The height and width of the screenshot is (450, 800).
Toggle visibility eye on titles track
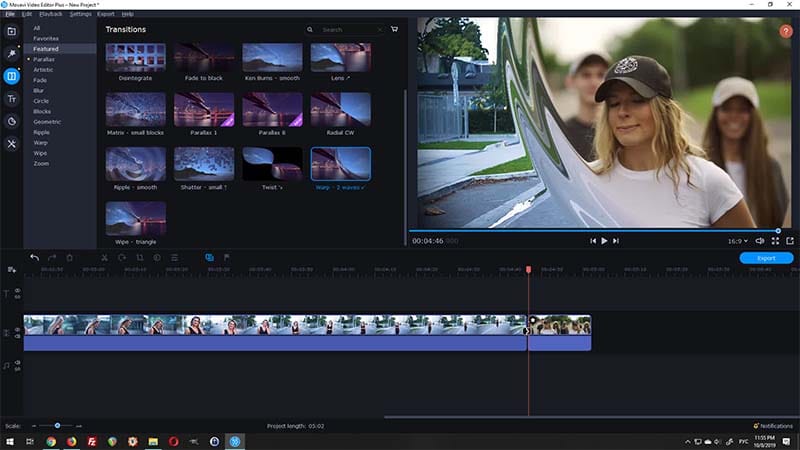[17, 290]
